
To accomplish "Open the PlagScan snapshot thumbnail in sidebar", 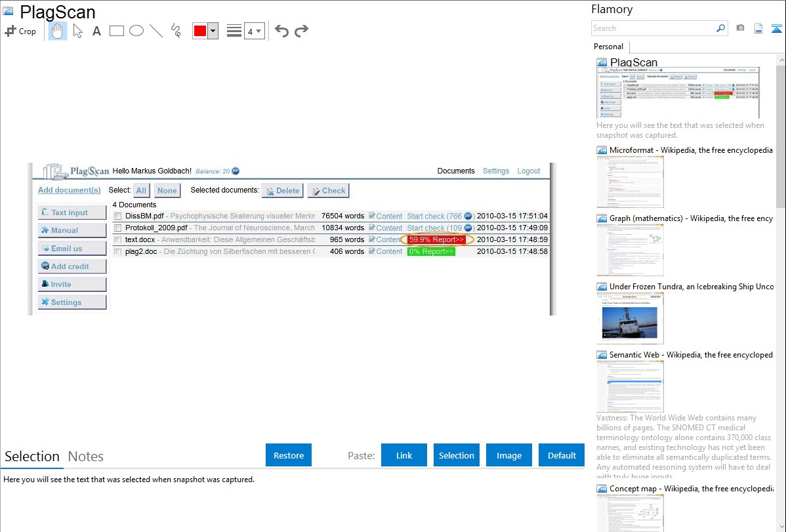I will click(678, 92).
